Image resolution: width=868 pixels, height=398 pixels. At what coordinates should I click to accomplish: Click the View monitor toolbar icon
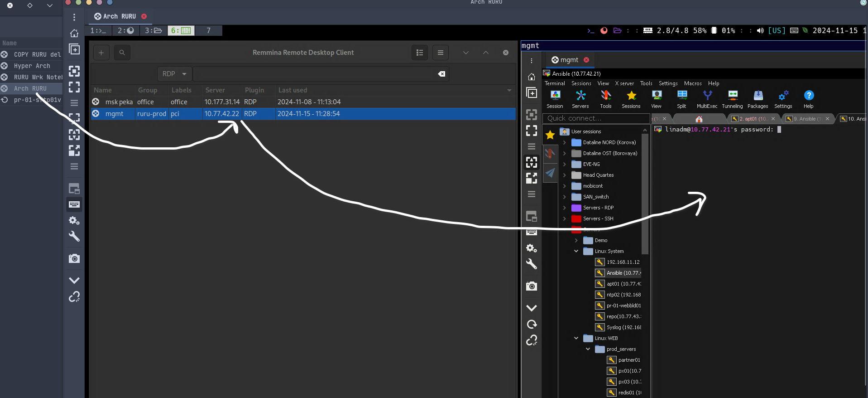coord(657,99)
